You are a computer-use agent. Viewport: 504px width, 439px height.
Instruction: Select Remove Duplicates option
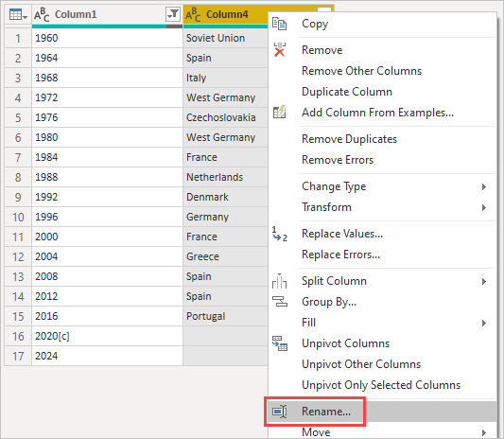349,139
